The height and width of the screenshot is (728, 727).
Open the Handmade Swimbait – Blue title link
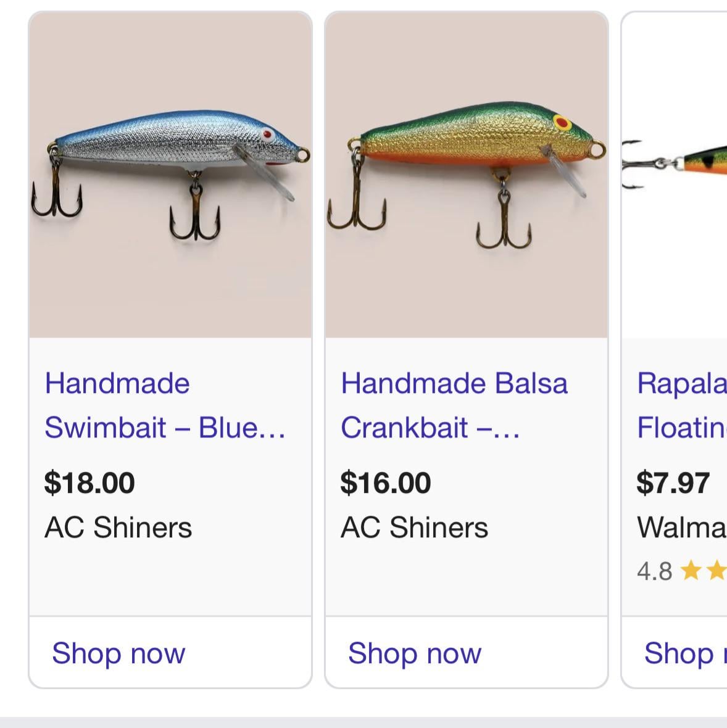[165, 405]
